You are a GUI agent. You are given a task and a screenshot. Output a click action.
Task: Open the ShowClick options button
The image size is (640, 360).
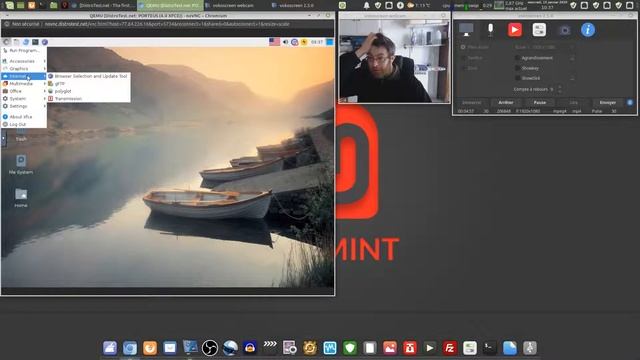tap(572, 78)
